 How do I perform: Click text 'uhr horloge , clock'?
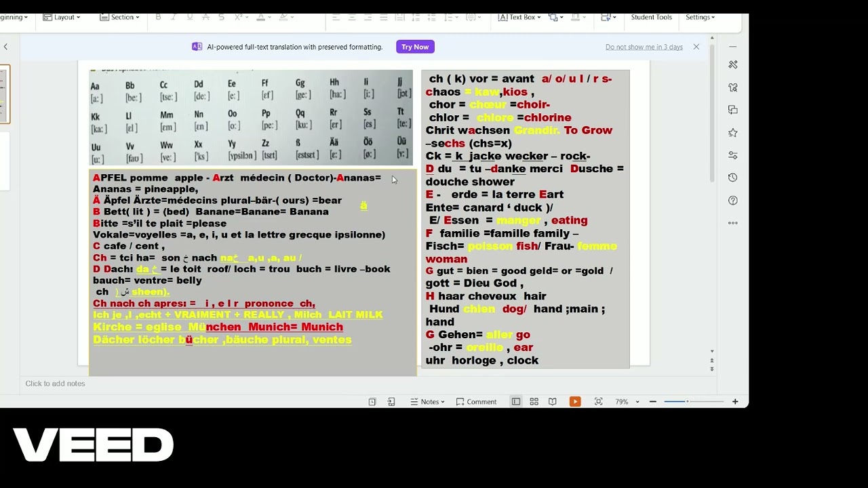[x=482, y=361]
